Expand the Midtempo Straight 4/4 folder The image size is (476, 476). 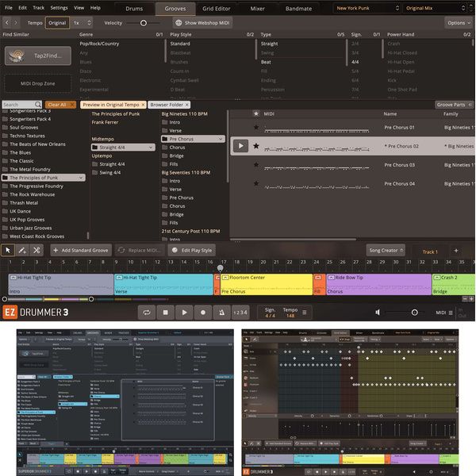tap(123, 148)
